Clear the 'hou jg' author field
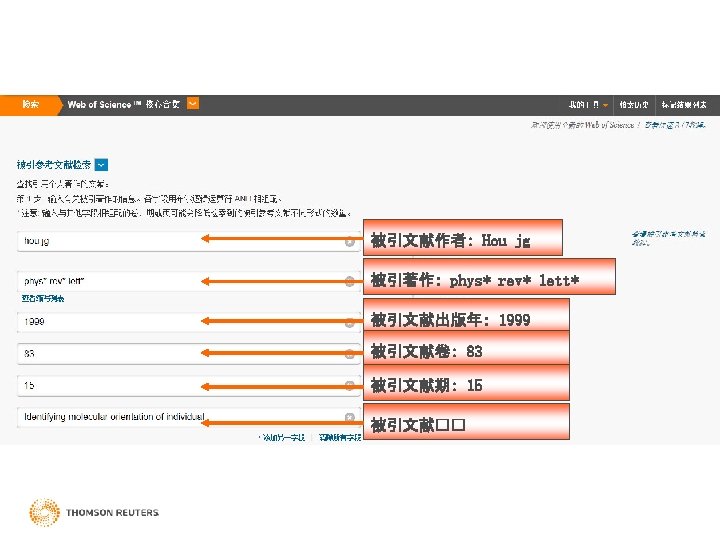The height and width of the screenshot is (540, 720). (x=349, y=242)
